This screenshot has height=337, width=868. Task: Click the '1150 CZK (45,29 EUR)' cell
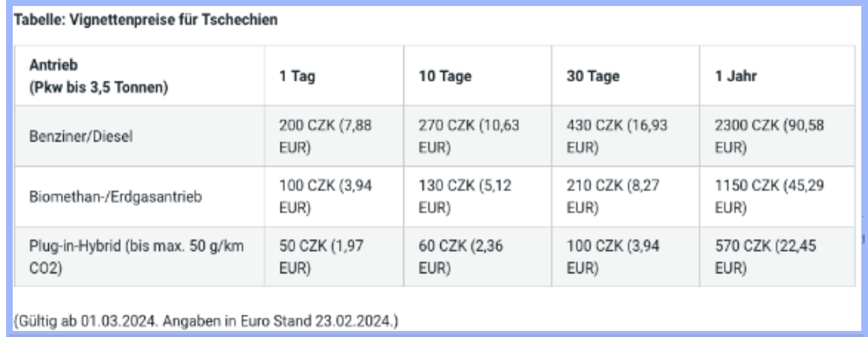(777, 197)
